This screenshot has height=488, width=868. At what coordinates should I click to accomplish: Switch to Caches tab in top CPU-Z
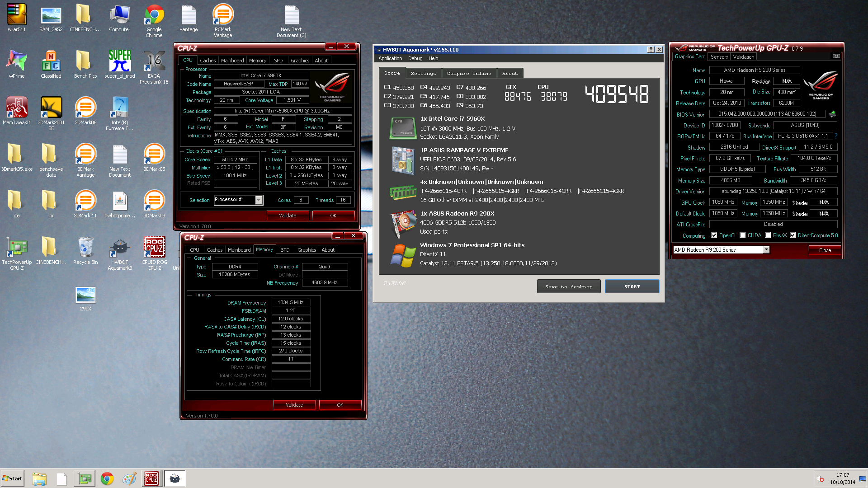click(208, 60)
